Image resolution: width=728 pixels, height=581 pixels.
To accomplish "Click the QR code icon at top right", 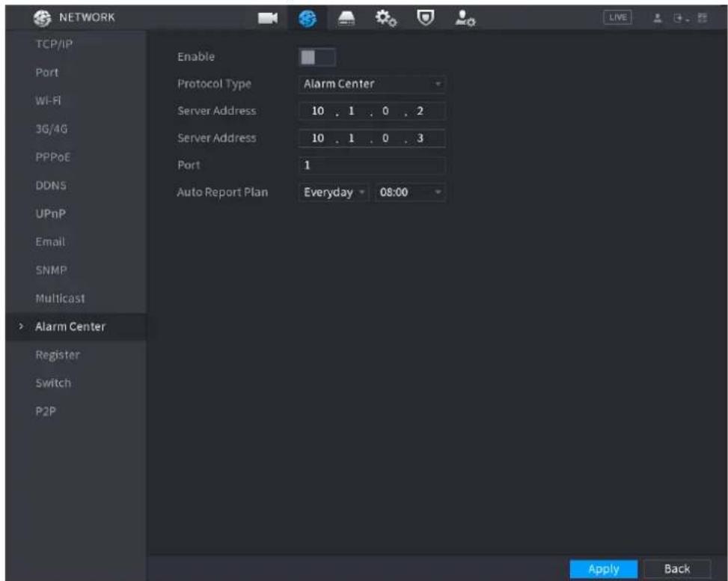I will [x=703, y=18].
